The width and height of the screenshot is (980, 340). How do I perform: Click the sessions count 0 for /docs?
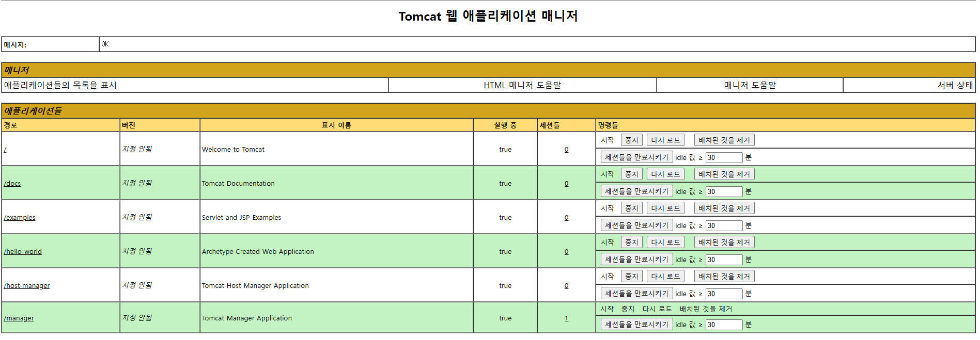pyautogui.click(x=566, y=184)
